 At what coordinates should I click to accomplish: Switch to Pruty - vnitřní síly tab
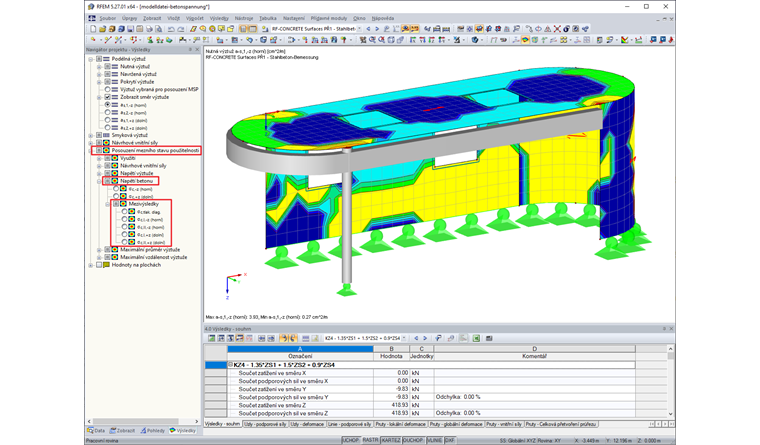pyautogui.click(x=504, y=424)
